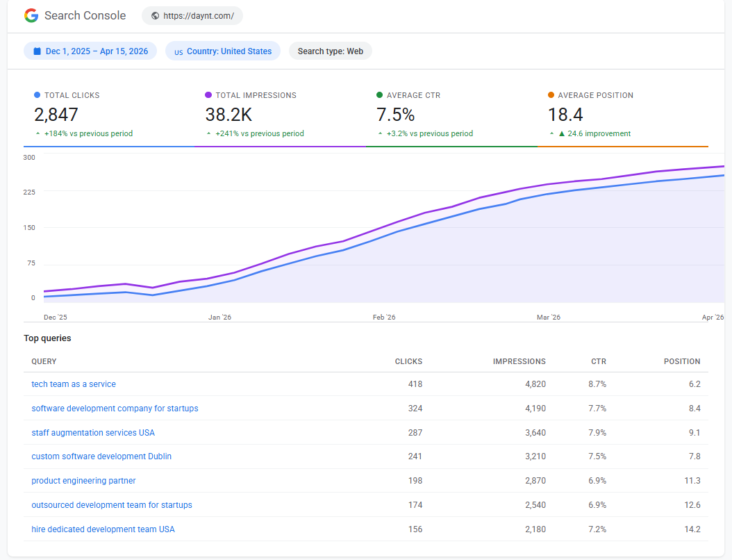Image resolution: width=732 pixels, height=560 pixels.
Task: Click the Google logo icon
Action: [31, 15]
